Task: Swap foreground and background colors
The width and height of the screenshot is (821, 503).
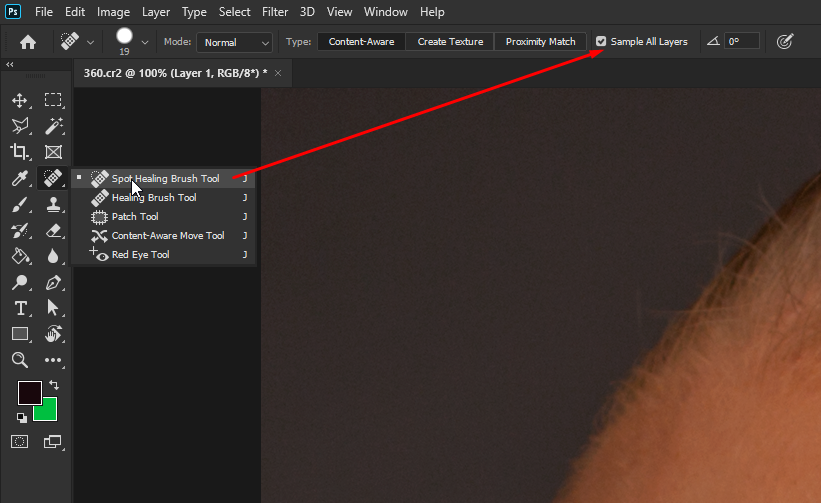Action: click(54, 385)
